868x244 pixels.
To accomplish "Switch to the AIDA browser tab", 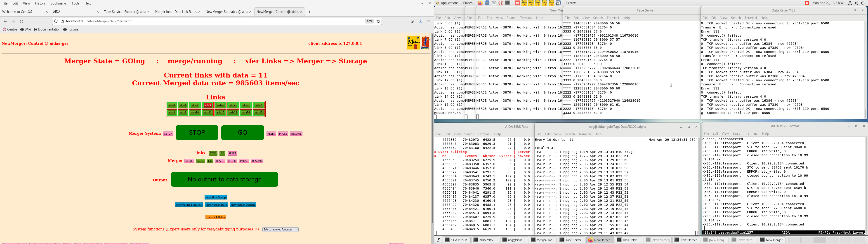I will click(76, 12).
